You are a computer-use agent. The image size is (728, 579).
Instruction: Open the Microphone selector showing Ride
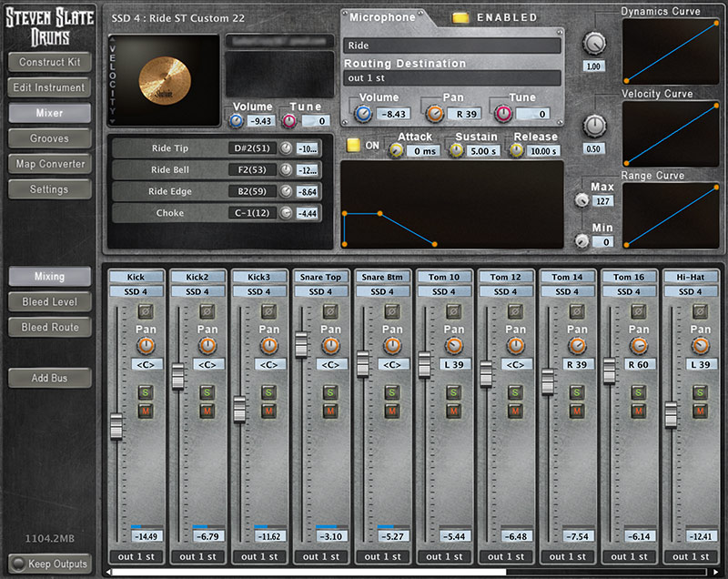pos(451,46)
